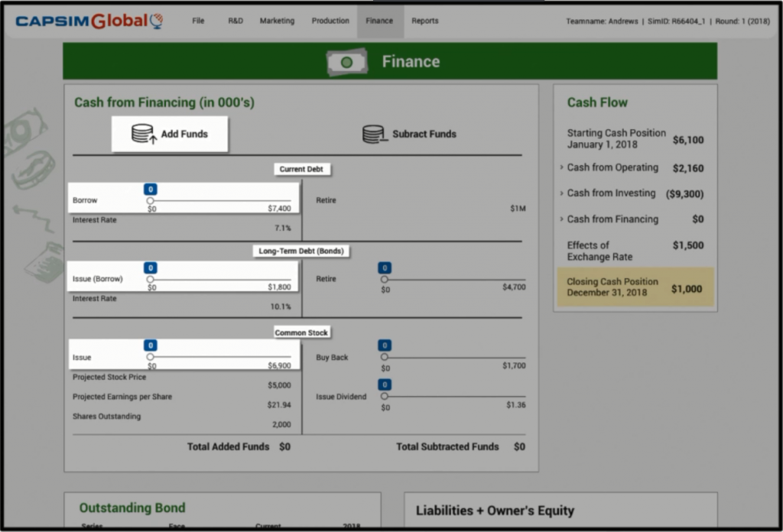
Task: Click the Closing Cash Position highlighted box
Action: point(635,287)
